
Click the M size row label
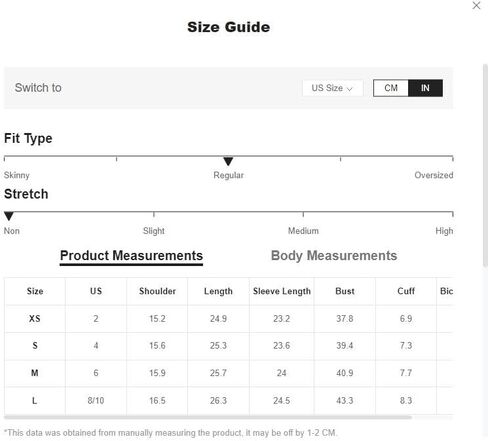click(35, 373)
